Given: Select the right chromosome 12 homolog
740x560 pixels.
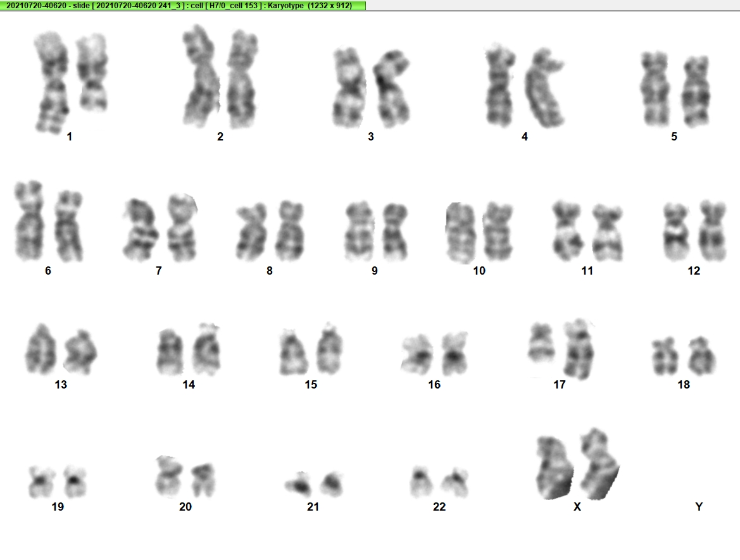Looking at the screenshot, I should tap(713, 231).
